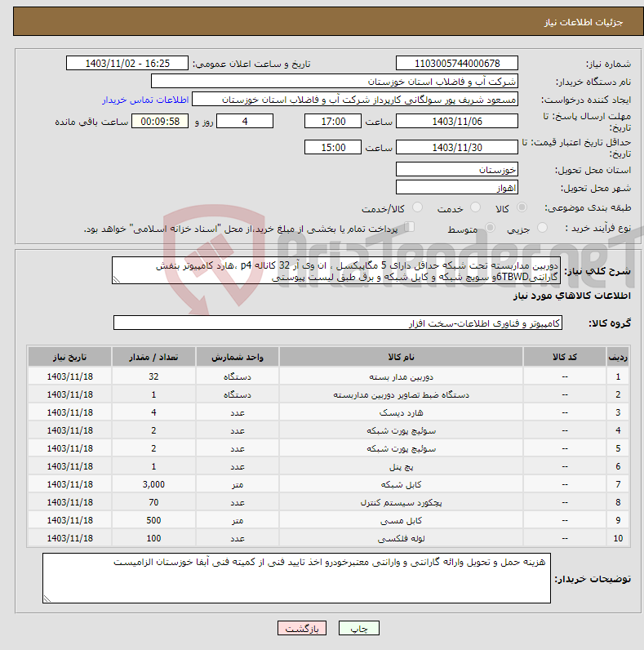
Task: Select the کالا radio button
Action: (522, 207)
